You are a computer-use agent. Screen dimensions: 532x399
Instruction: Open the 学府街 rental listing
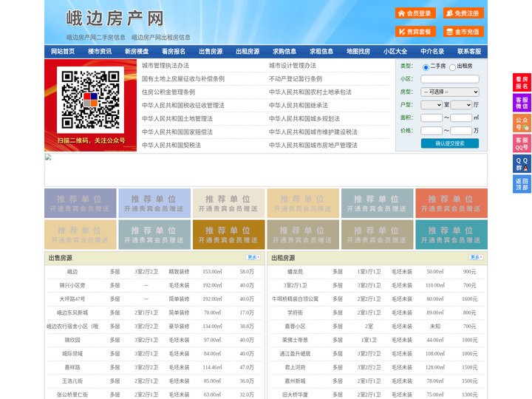pyautogui.click(x=295, y=313)
